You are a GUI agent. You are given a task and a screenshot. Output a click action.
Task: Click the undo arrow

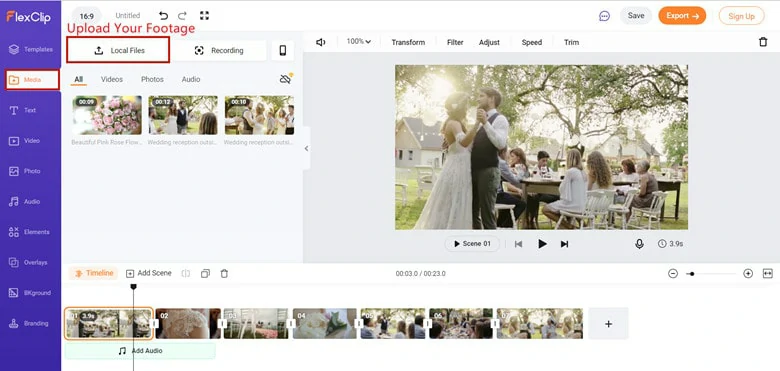[x=163, y=16]
